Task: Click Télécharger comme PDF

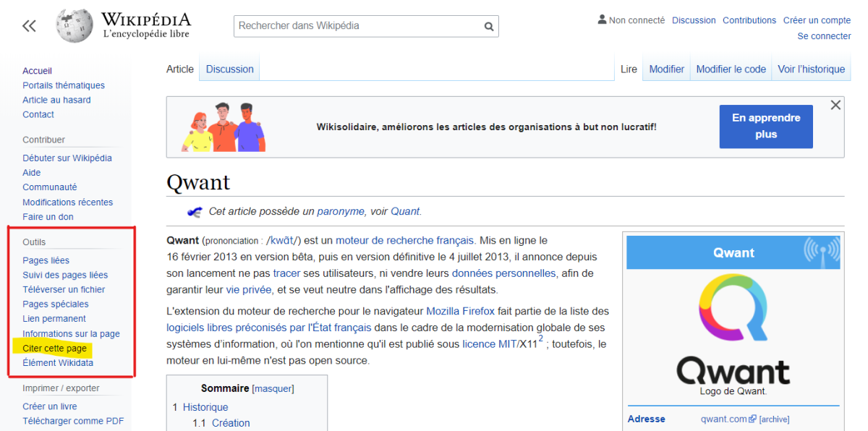Action: pyautogui.click(x=73, y=421)
